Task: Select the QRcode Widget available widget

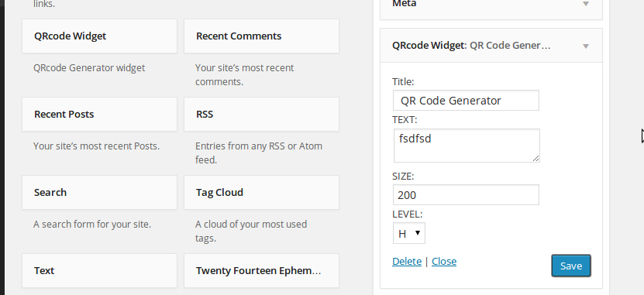Action: coord(99,36)
